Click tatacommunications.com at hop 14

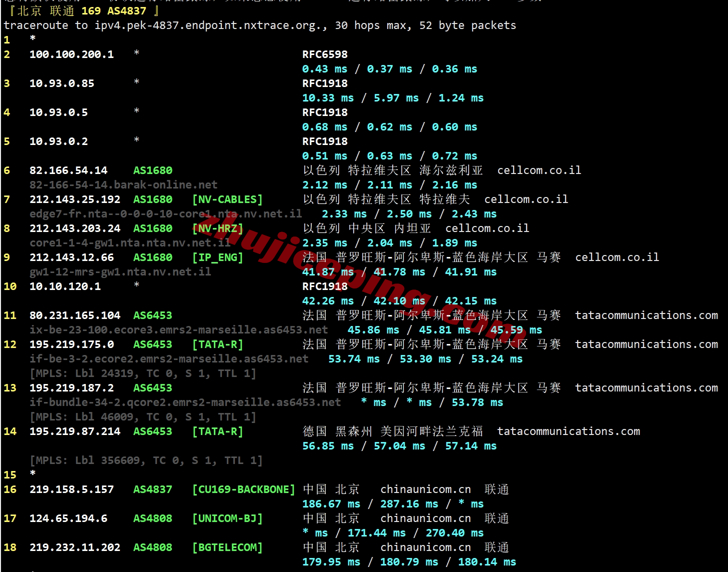(x=569, y=431)
